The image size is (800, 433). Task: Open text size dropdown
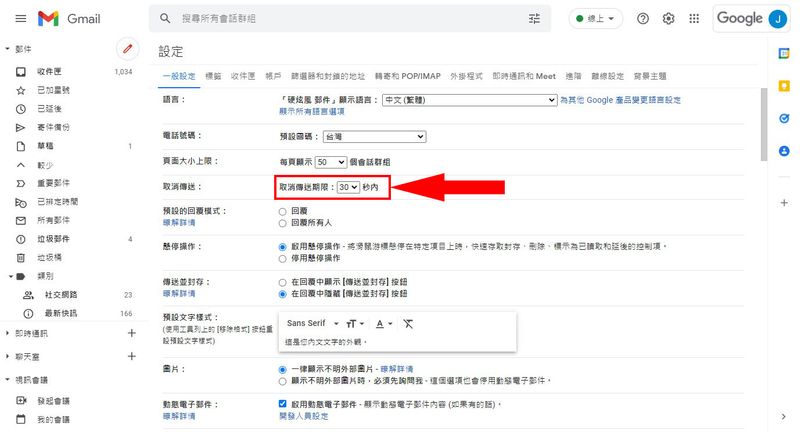[x=355, y=323]
